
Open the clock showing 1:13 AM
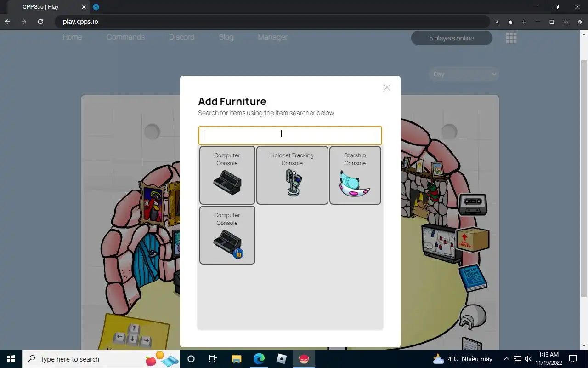click(x=549, y=359)
